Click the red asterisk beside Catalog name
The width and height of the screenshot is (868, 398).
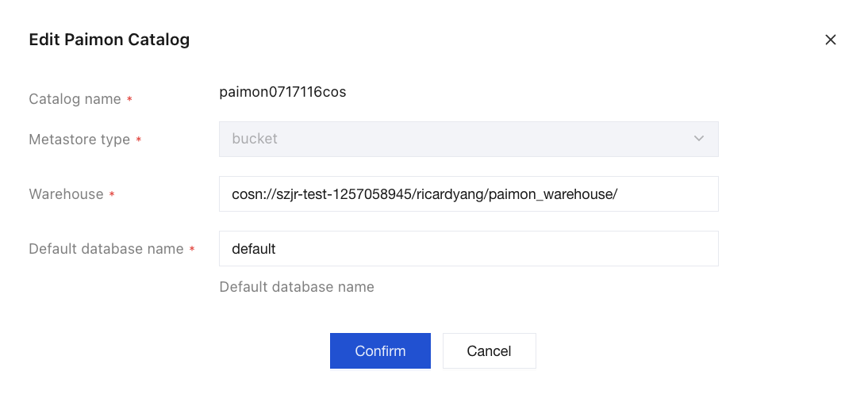(x=129, y=100)
